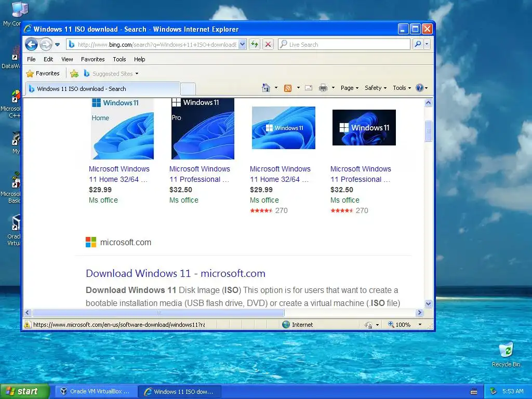The image size is (532, 399).
Task: Click the Print icon
Action: [323, 88]
